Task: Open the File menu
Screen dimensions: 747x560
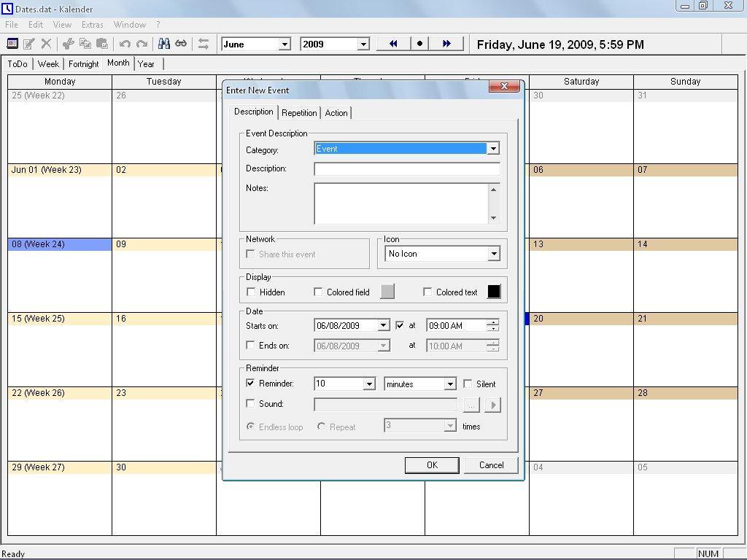Action: pos(12,25)
